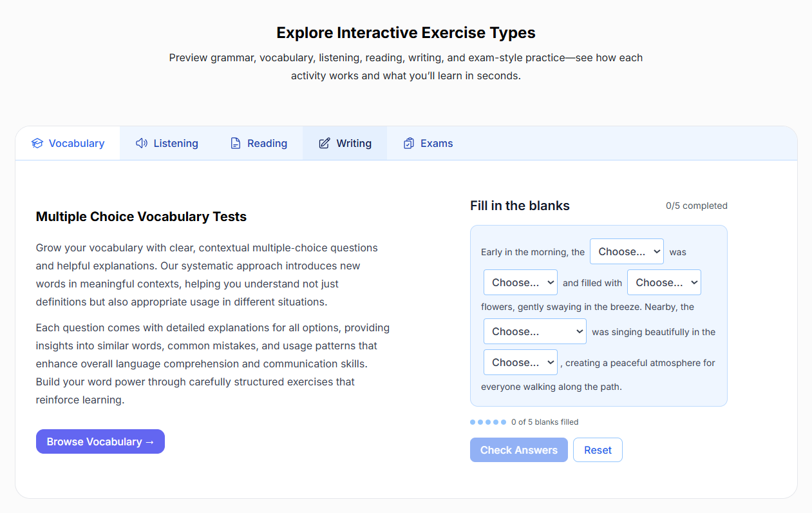Click the '0/5 completed' status indicator
Image resolution: width=812 pixels, height=513 pixels.
click(x=696, y=206)
